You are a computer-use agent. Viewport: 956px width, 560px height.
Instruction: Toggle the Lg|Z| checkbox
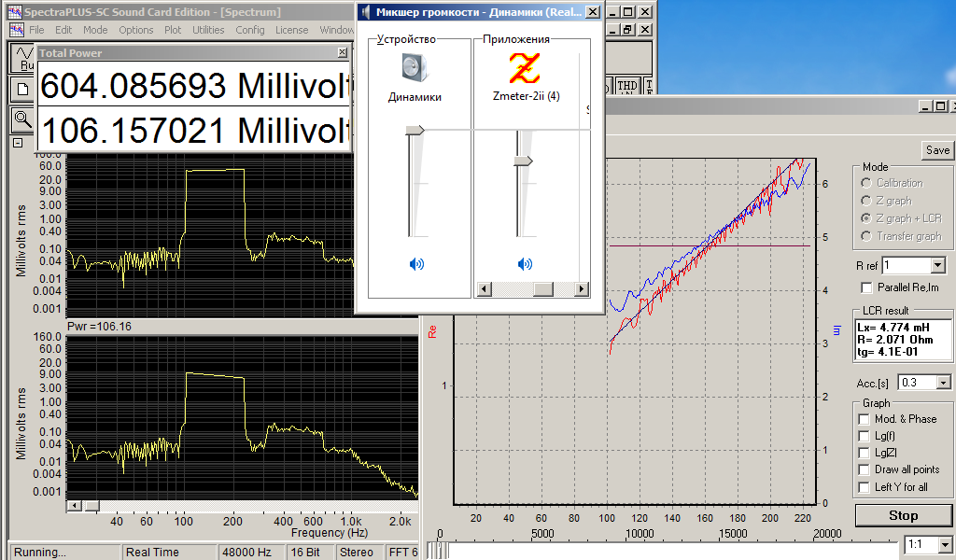(x=864, y=453)
